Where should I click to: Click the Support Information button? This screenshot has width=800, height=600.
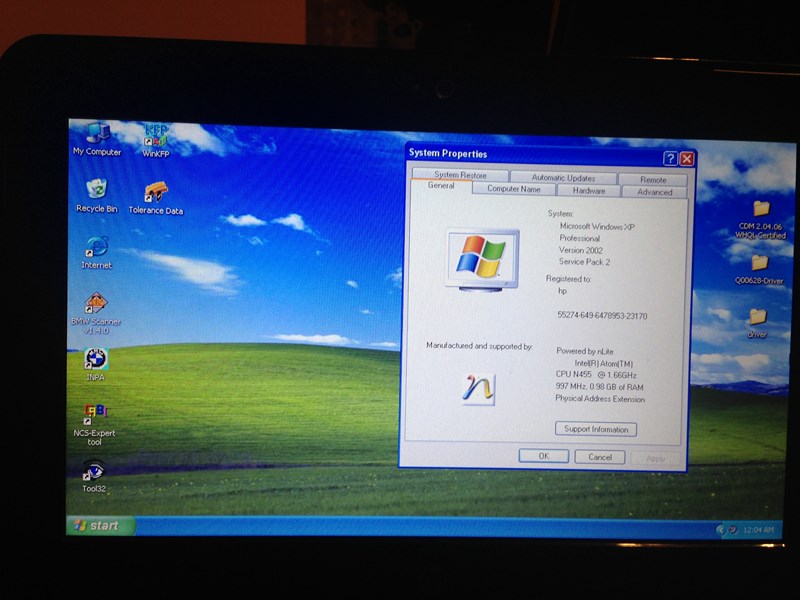pyautogui.click(x=596, y=429)
